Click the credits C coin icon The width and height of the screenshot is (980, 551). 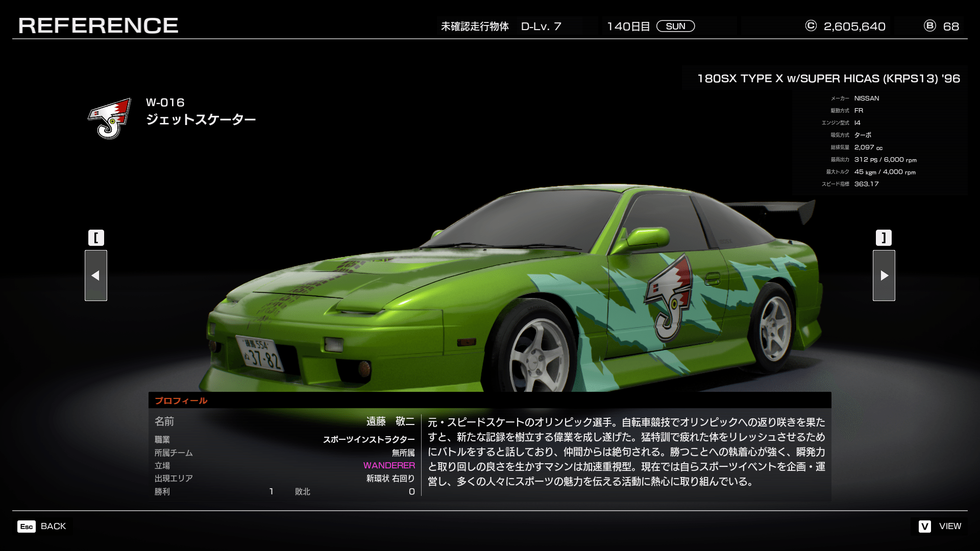811,26
